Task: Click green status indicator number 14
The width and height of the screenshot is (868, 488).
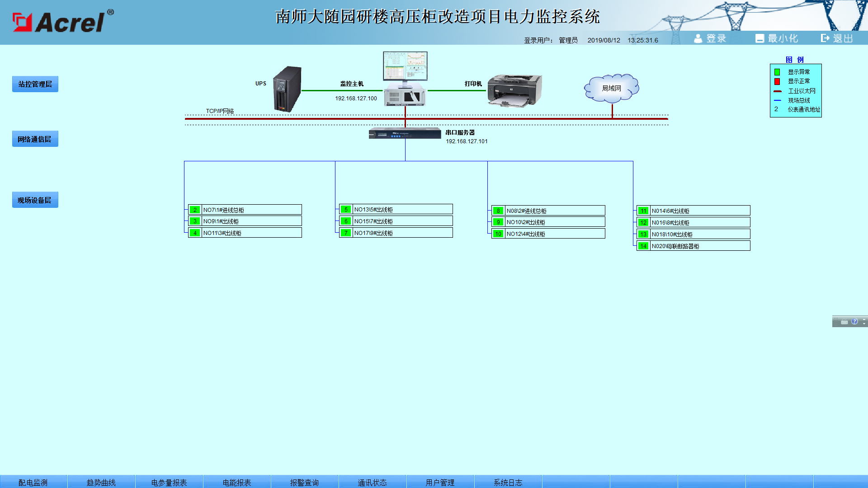Action: 643,246
